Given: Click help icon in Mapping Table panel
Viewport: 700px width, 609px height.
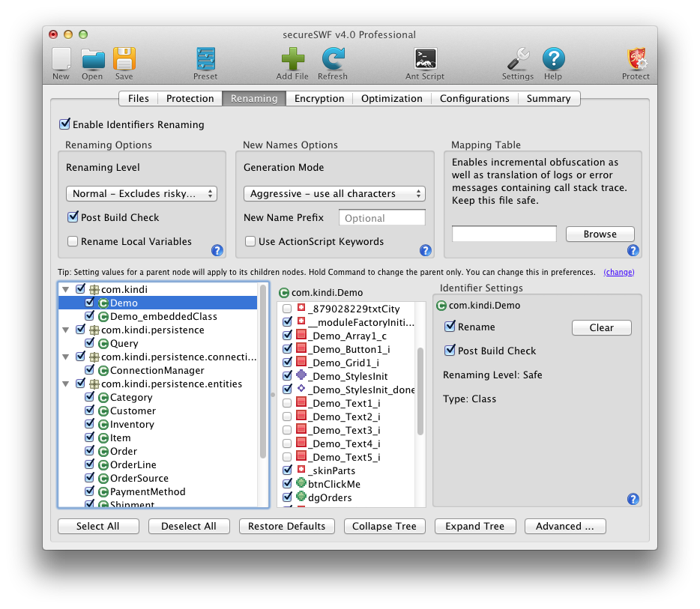Looking at the screenshot, I should 633,251.
